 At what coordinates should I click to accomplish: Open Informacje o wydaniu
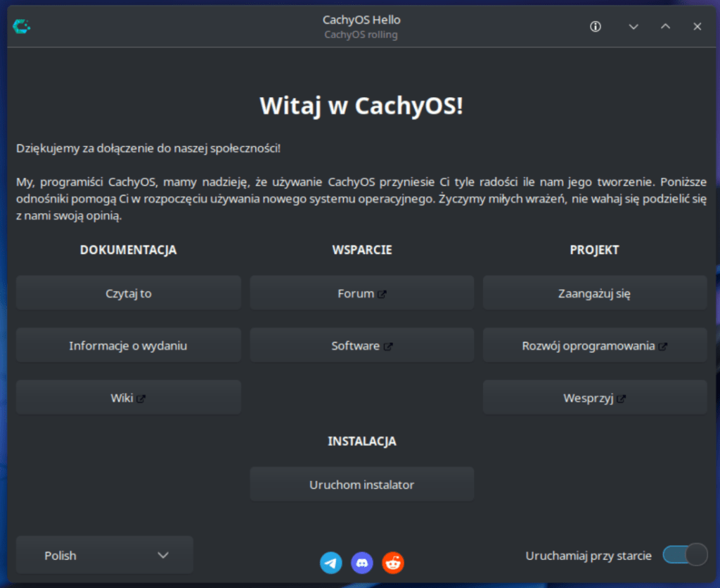128,345
